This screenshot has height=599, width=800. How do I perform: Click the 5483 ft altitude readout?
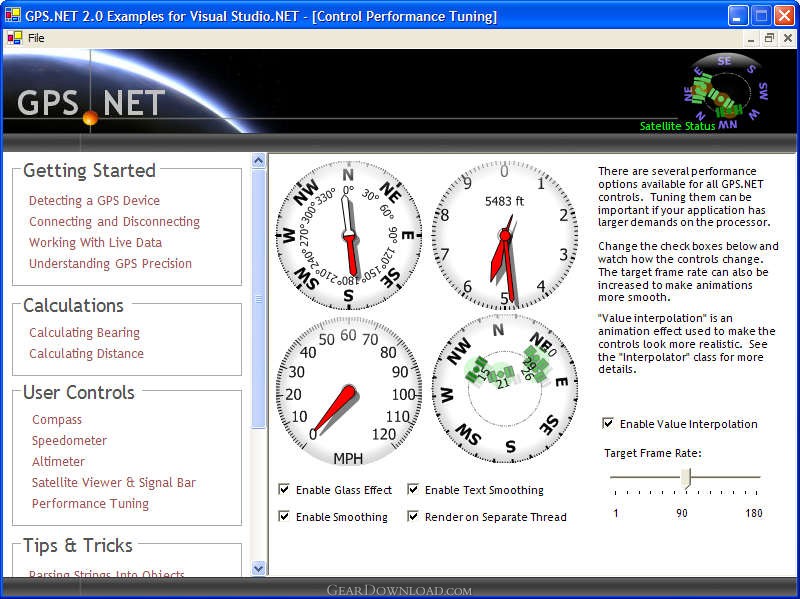tap(504, 201)
